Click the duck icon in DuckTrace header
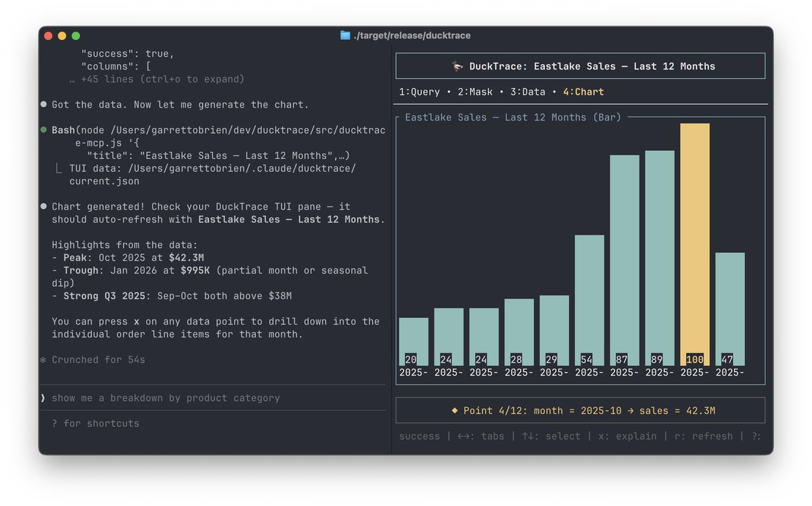The width and height of the screenshot is (812, 506). tap(457, 66)
